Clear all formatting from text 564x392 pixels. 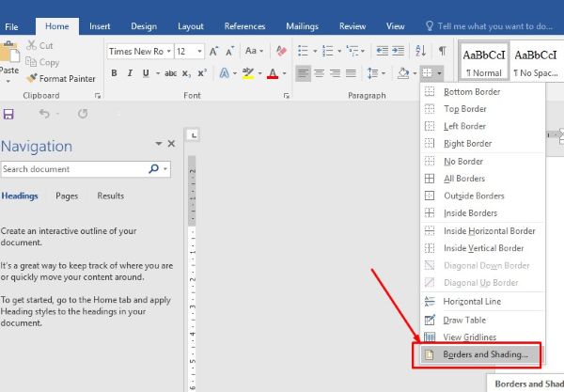click(281, 51)
